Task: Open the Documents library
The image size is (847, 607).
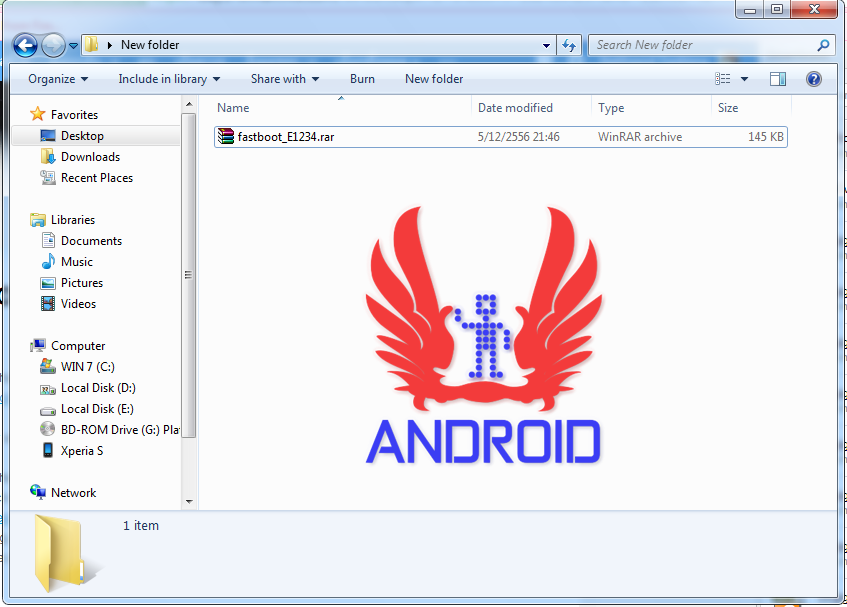Action: point(91,241)
